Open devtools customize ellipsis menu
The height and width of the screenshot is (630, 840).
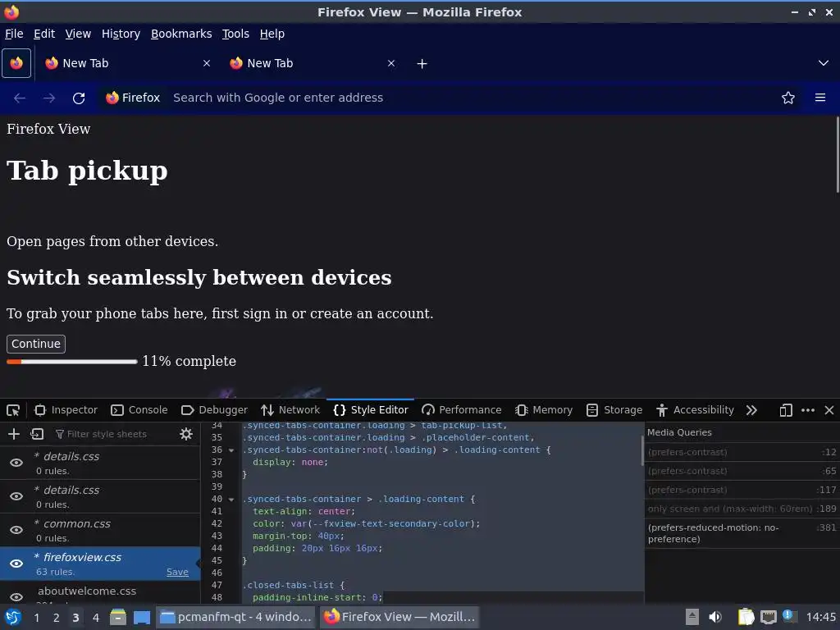coord(808,410)
